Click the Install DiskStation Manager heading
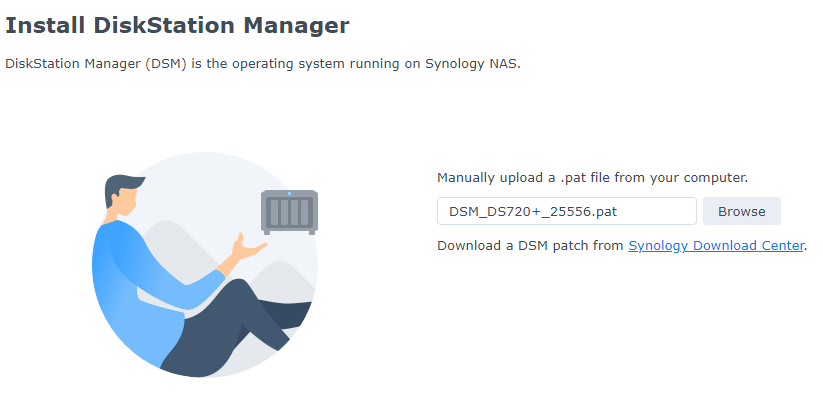Viewport: 823px width, 417px height. (x=177, y=25)
